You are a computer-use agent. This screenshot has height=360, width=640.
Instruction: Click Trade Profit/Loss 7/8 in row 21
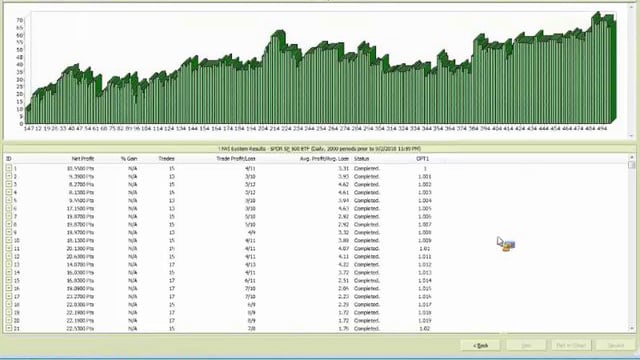(x=251, y=329)
